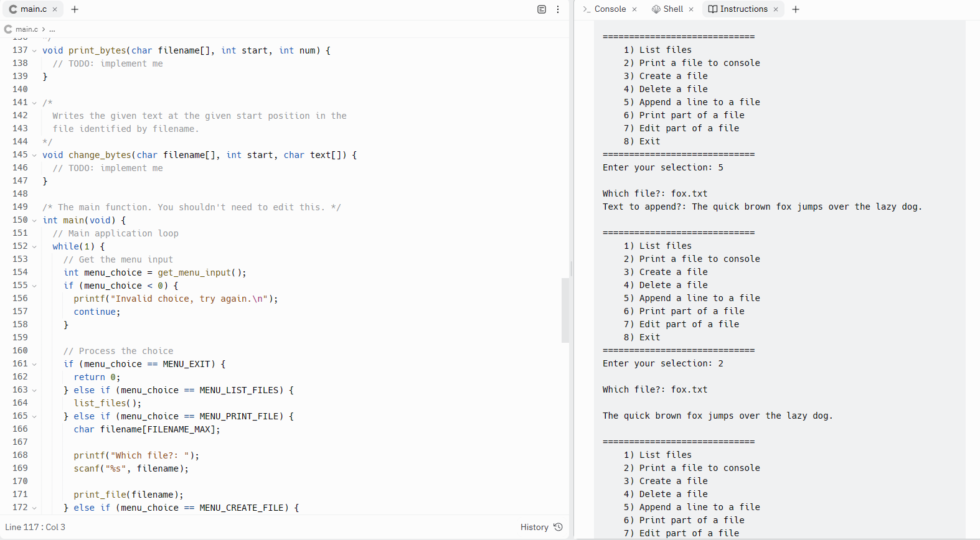Switch to the Console tab
The image size is (980, 540).
click(x=610, y=9)
